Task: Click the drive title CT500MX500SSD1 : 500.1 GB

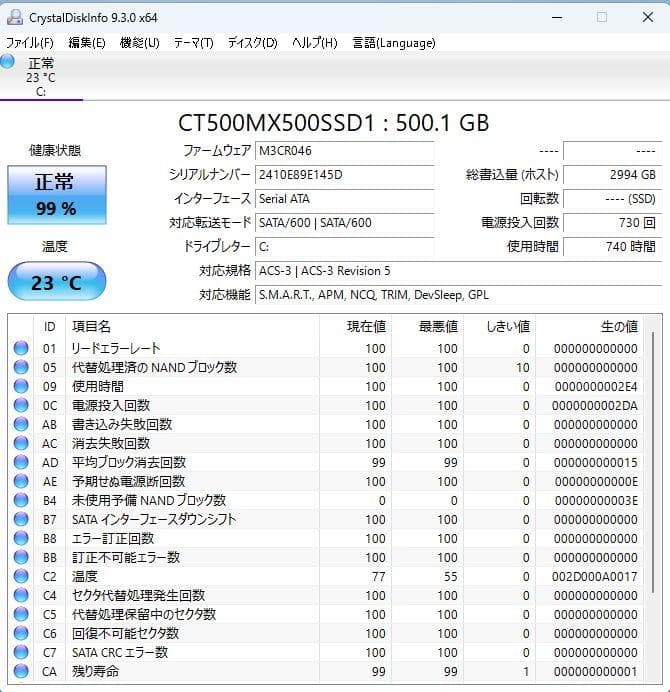Action: click(x=334, y=122)
